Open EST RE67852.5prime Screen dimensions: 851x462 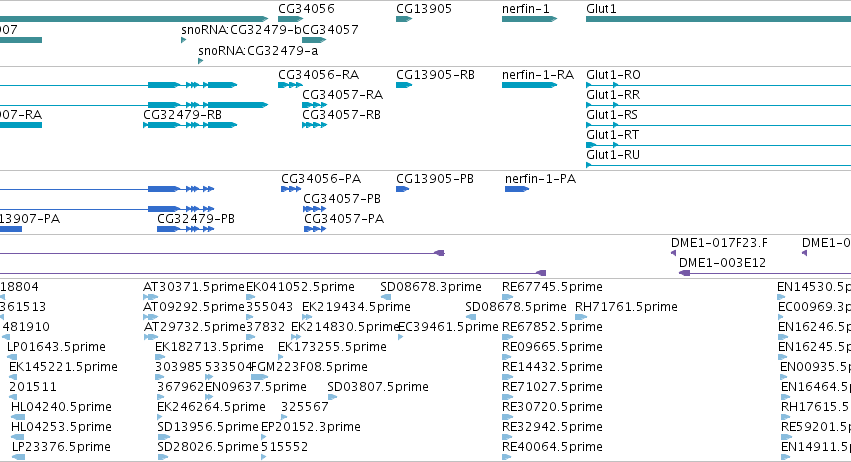(x=552, y=327)
